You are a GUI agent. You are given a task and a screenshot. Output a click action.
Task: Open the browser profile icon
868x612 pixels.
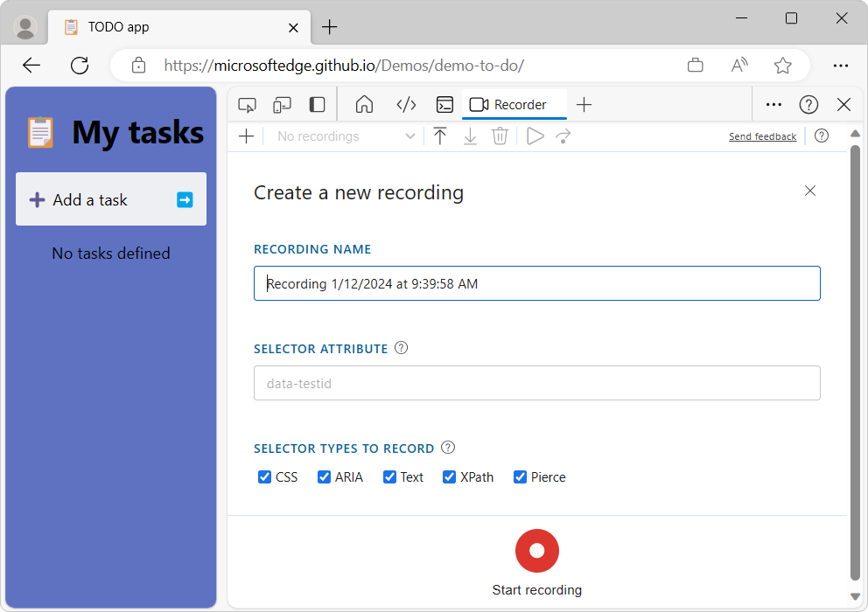point(24,27)
